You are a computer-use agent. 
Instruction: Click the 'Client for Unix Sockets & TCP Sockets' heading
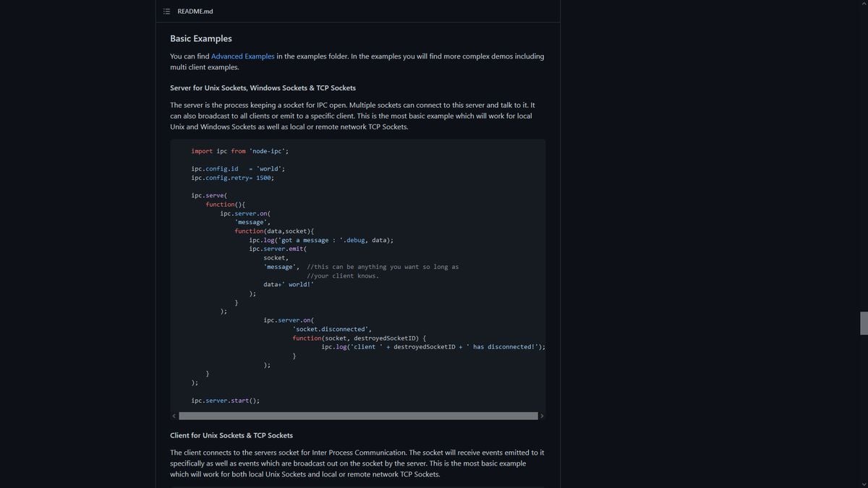(231, 435)
